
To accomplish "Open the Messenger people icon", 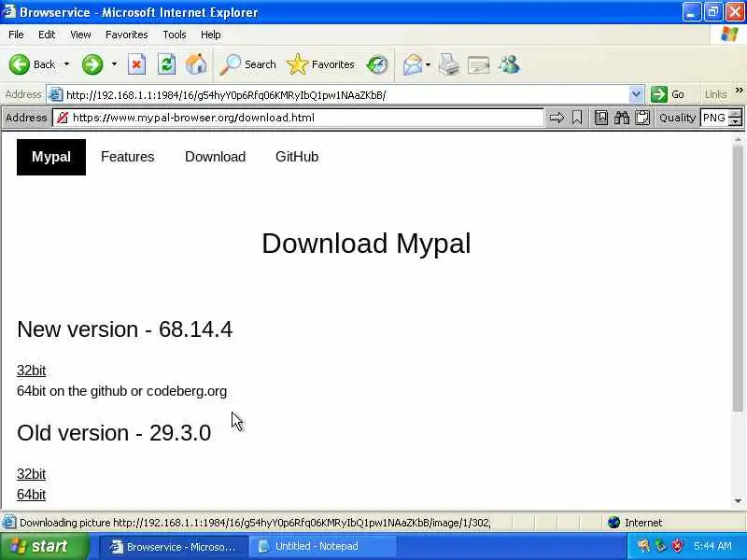I will pos(509,64).
